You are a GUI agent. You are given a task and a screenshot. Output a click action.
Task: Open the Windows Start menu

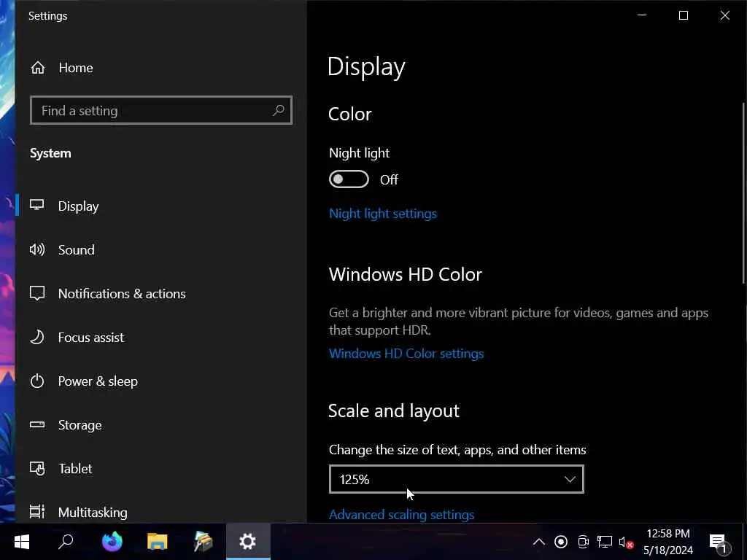(21, 542)
